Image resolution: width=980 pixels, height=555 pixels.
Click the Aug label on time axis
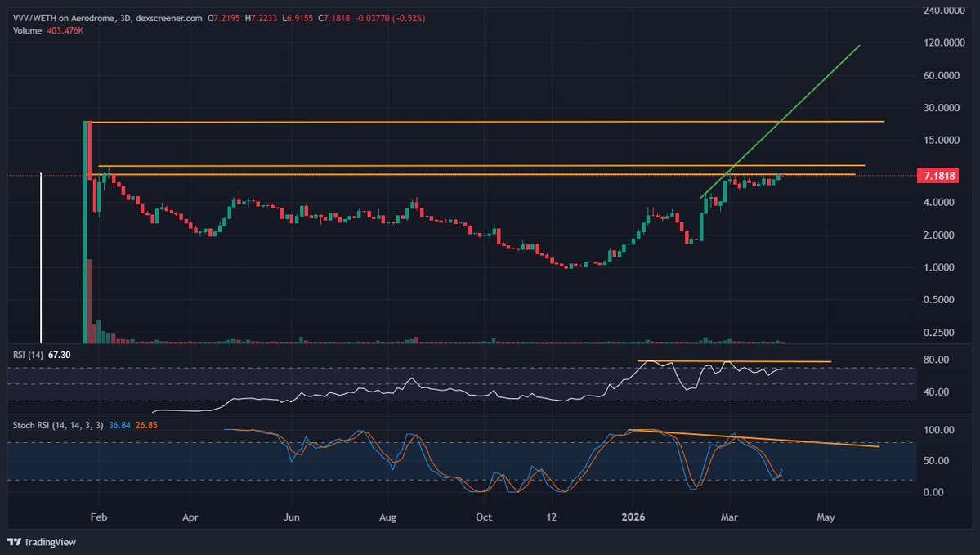click(388, 517)
